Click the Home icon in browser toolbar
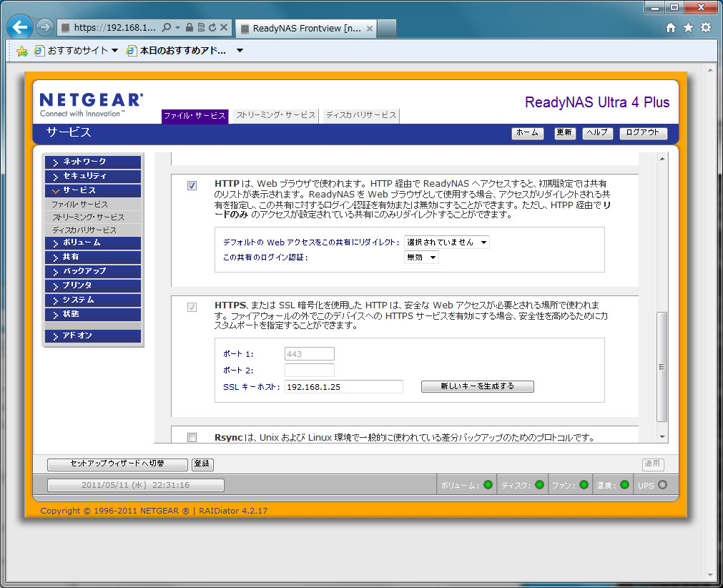 point(670,28)
